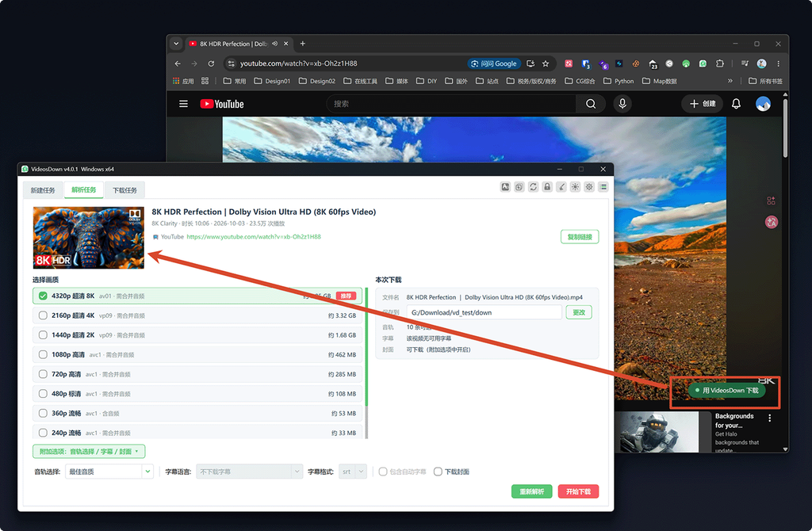The image size is (812, 531).
Task: Click the rounded square icon beside the translate icon
Action: pos(519,187)
